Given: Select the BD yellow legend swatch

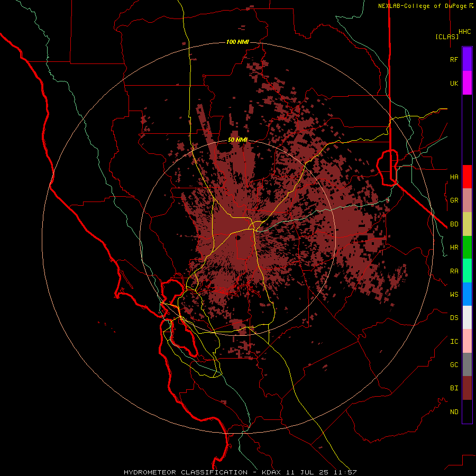Looking at the screenshot, I should coord(467,224).
